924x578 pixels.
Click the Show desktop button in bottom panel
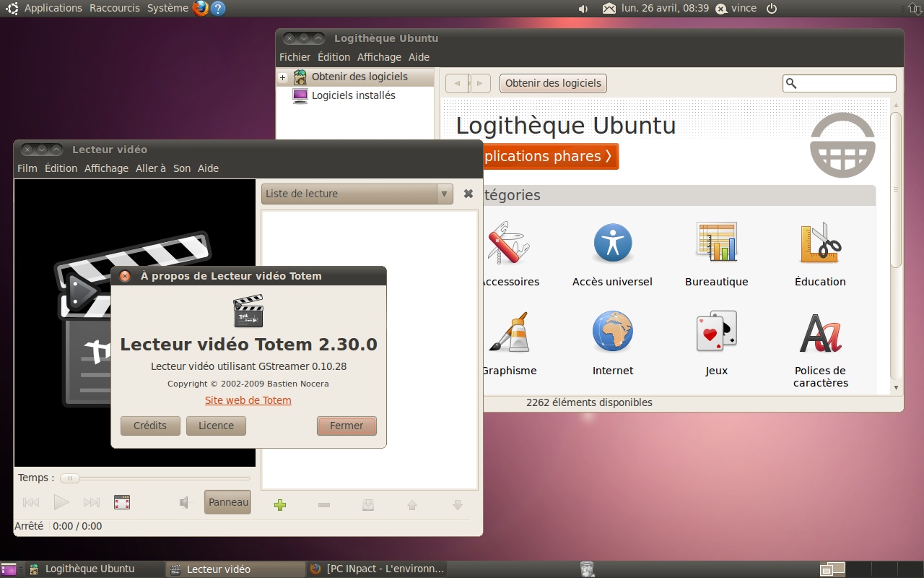coord(7,569)
